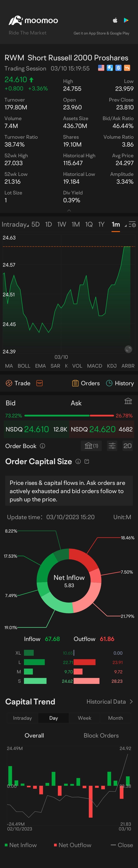Click the wallet icon beside Trade
Viewport: 138px width, 868px height.
tap(39, 383)
